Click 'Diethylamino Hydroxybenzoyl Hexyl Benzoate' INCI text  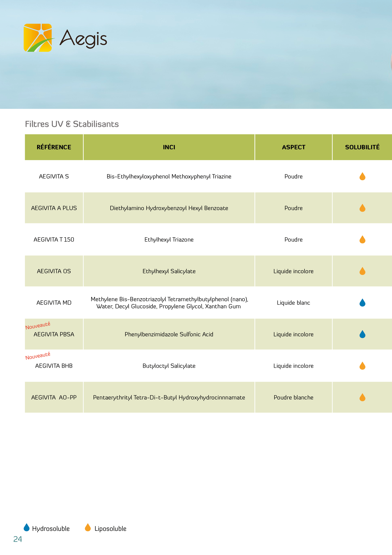coord(169,208)
